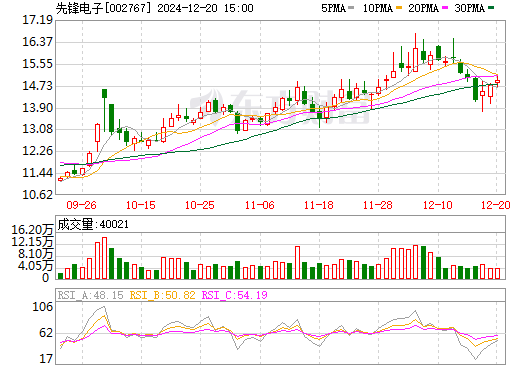Pick the green 30PMA legend color mark

click(491, 8)
